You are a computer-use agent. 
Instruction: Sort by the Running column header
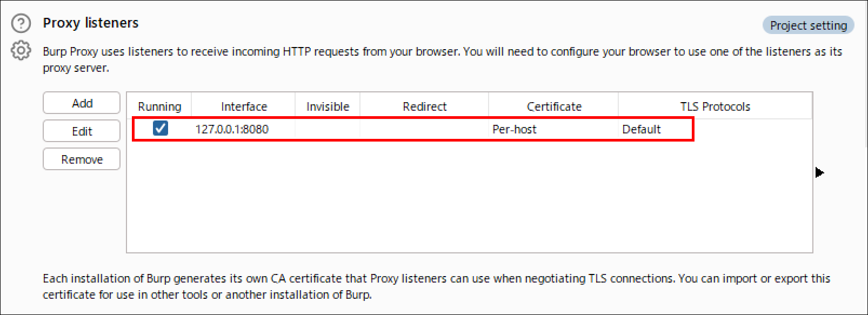tap(159, 106)
